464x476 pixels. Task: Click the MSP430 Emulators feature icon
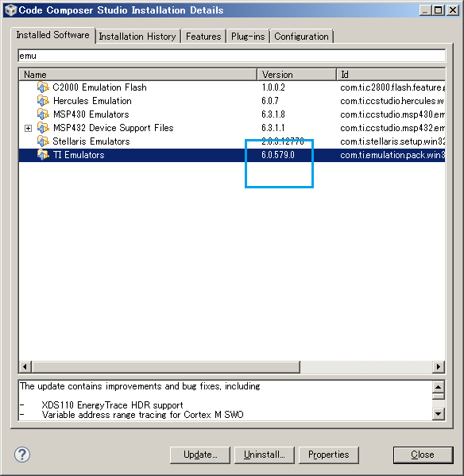43,114
